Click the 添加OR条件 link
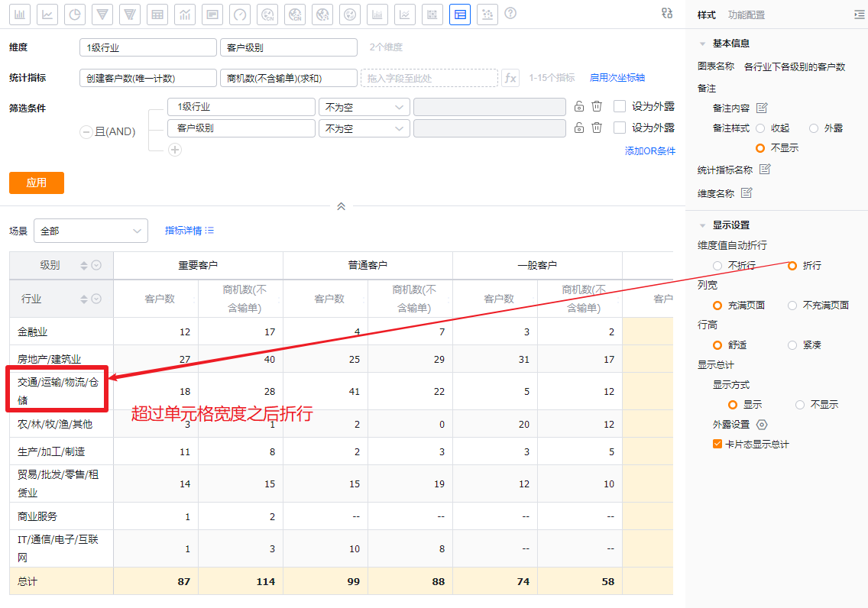868x608 pixels. pos(649,150)
